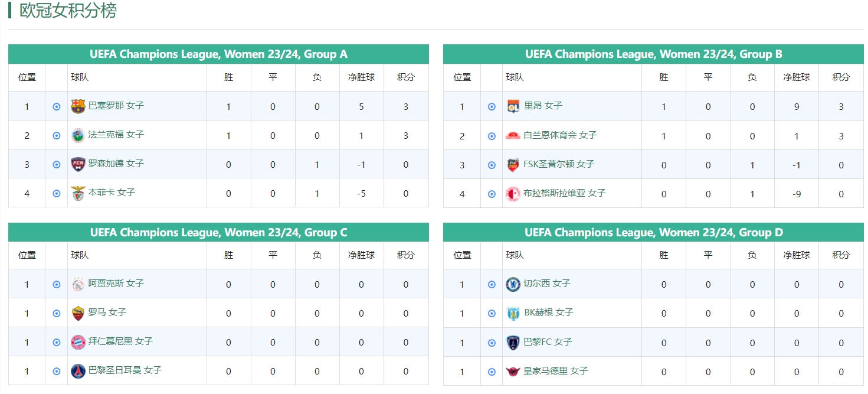Click the 积分 column header in Group B
Screen dimensions: 868x394
(841, 77)
